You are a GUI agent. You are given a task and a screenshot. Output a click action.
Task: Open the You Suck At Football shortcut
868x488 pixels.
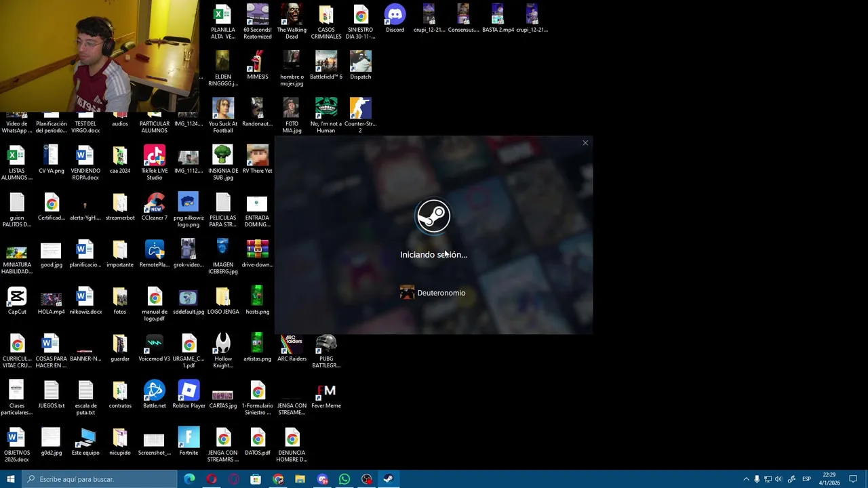coord(222,115)
